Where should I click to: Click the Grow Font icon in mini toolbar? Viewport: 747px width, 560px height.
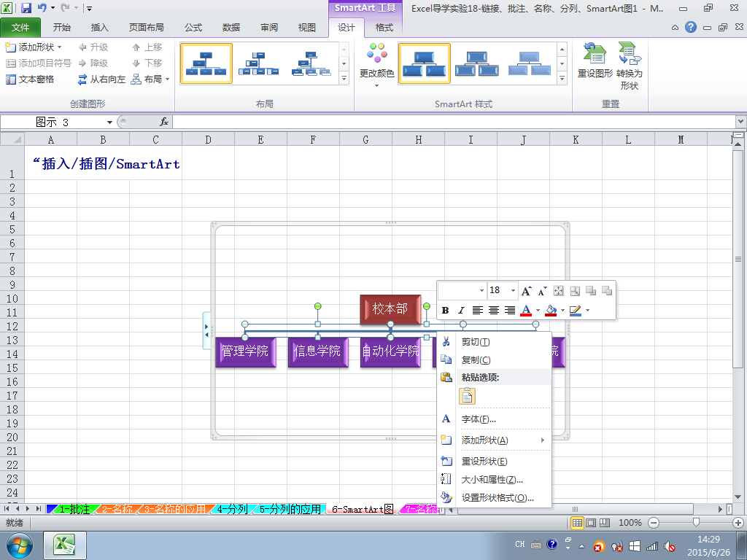click(x=526, y=290)
